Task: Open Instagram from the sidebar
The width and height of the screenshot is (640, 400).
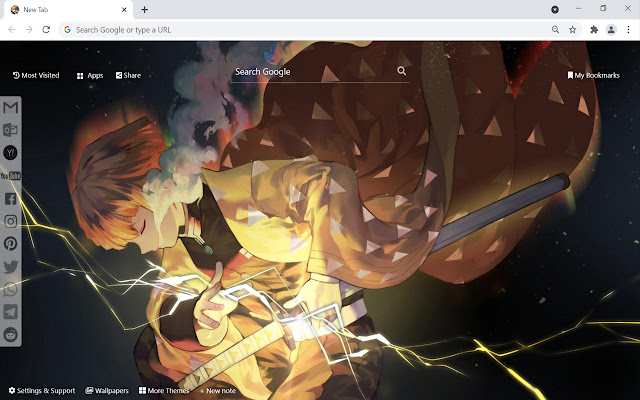Action: coord(11,221)
